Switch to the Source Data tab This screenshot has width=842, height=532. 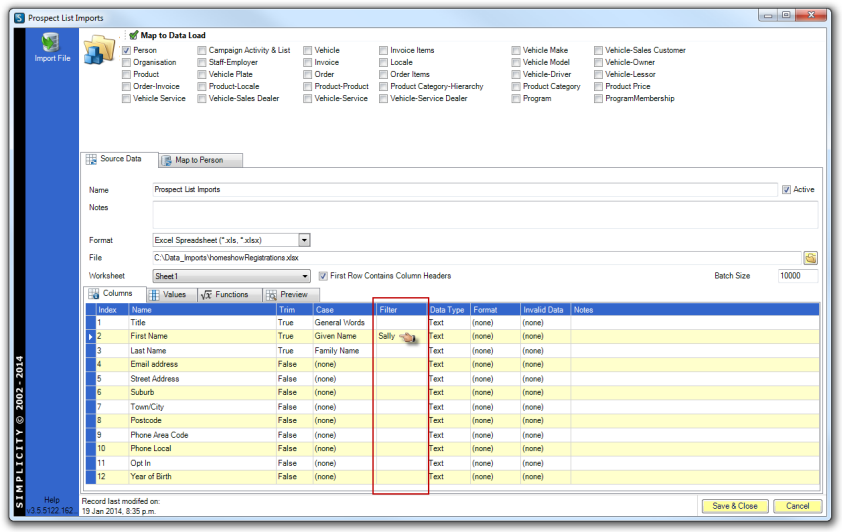click(119, 159)
